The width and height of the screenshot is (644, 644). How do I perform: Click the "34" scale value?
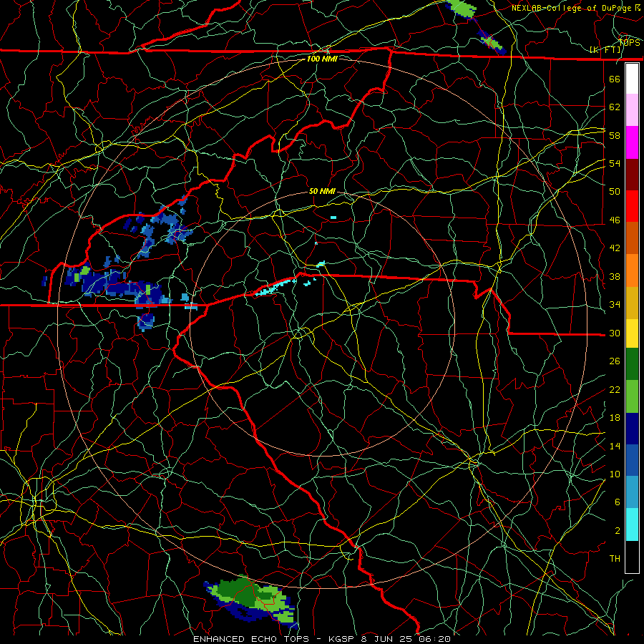(x=615, y=305)
